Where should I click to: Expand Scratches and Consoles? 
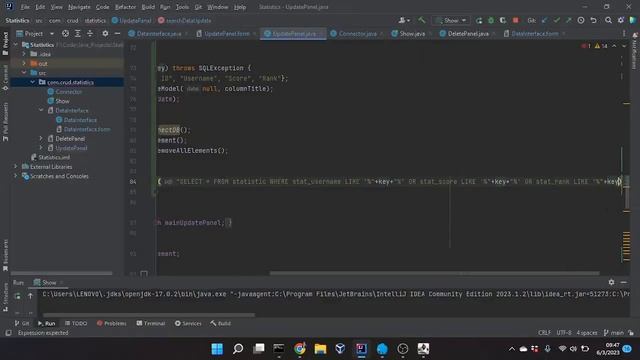coord(16,176)
